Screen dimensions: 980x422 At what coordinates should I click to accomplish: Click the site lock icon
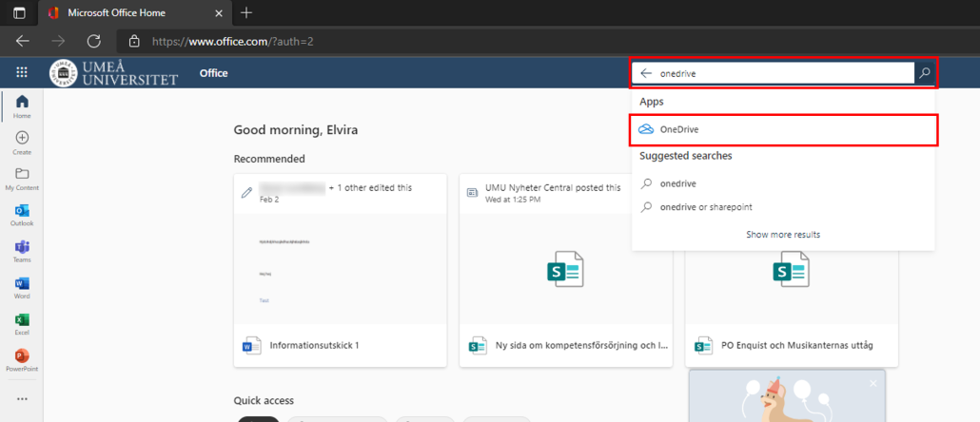[133, 42]
